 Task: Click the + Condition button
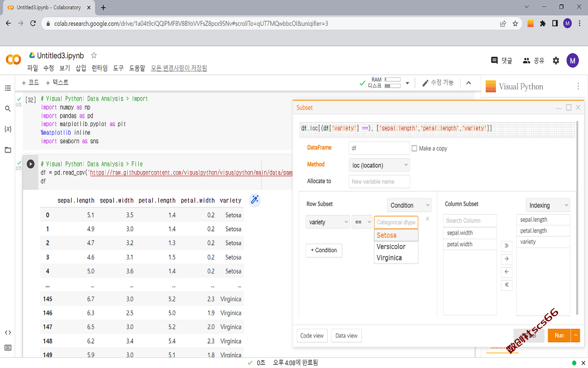[x=324, y=250]
